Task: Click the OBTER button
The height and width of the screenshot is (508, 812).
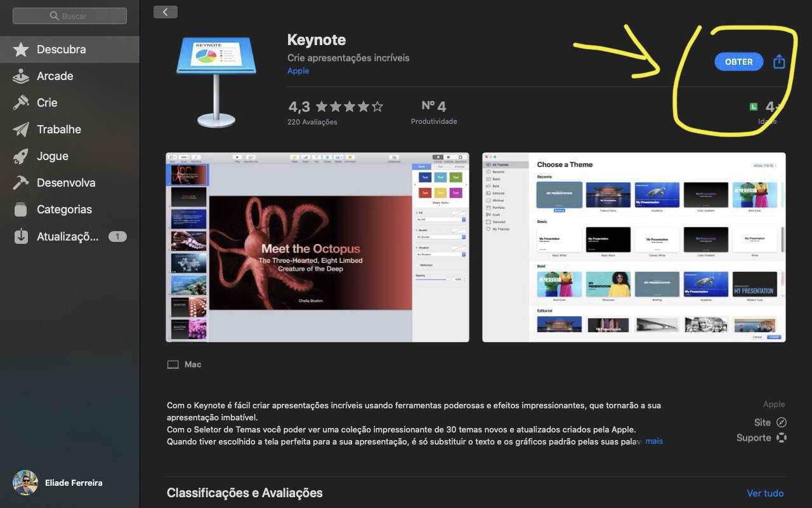Action: (x=738, y=62)
